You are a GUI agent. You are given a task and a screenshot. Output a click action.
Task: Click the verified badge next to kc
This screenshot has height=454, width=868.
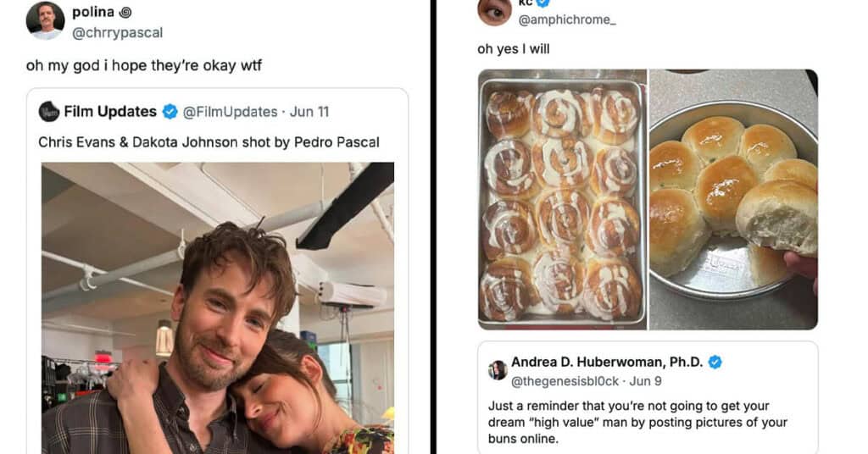pos(543,3)
